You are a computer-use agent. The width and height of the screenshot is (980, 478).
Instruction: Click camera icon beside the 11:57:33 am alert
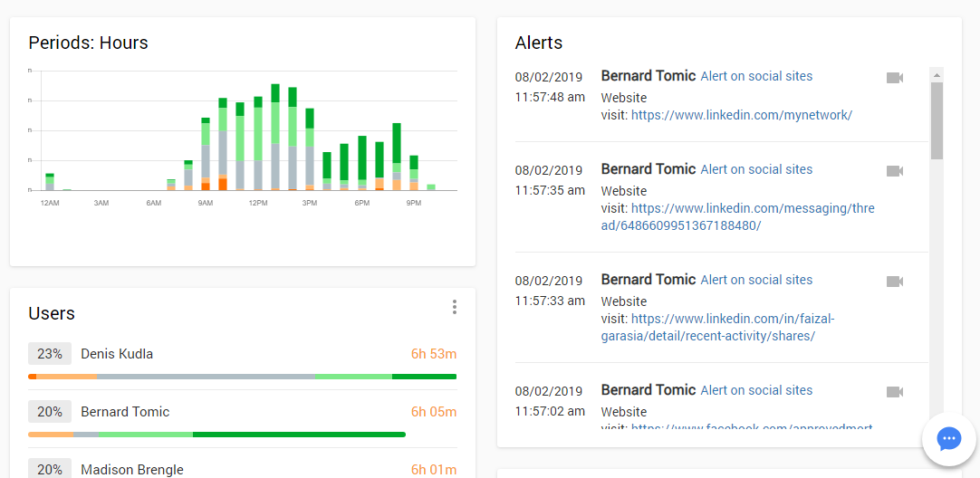point(894,281)
